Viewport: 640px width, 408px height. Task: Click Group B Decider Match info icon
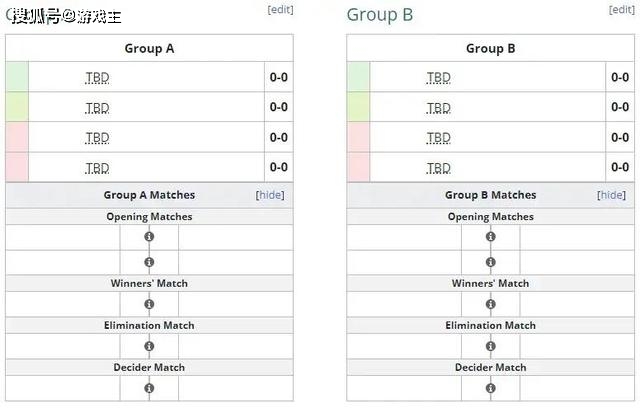491,388
